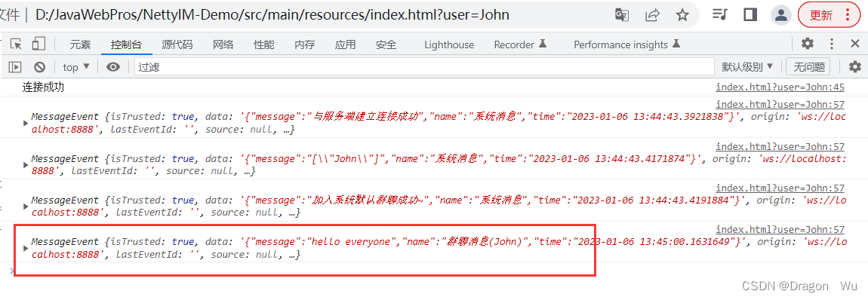This screenshot has height=300, width=868.
Task: Click the address bar URL text
Action: pyautogui.click(x=272, y=15)
